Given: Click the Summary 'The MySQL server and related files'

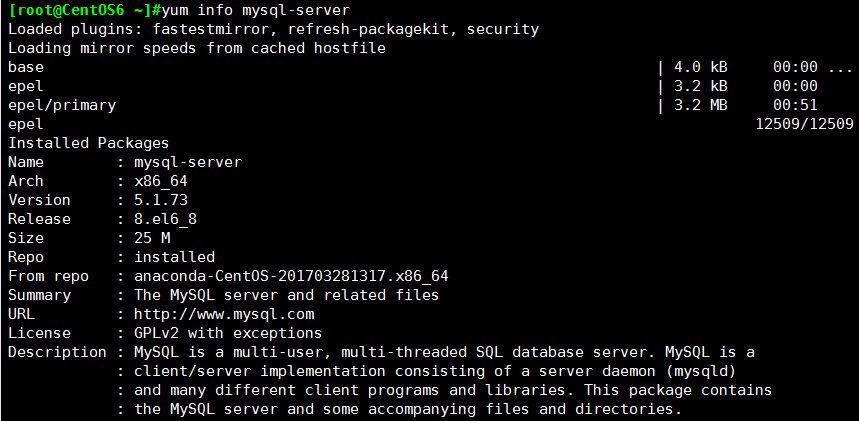Looking at the screenshot, I should [287, 295].
